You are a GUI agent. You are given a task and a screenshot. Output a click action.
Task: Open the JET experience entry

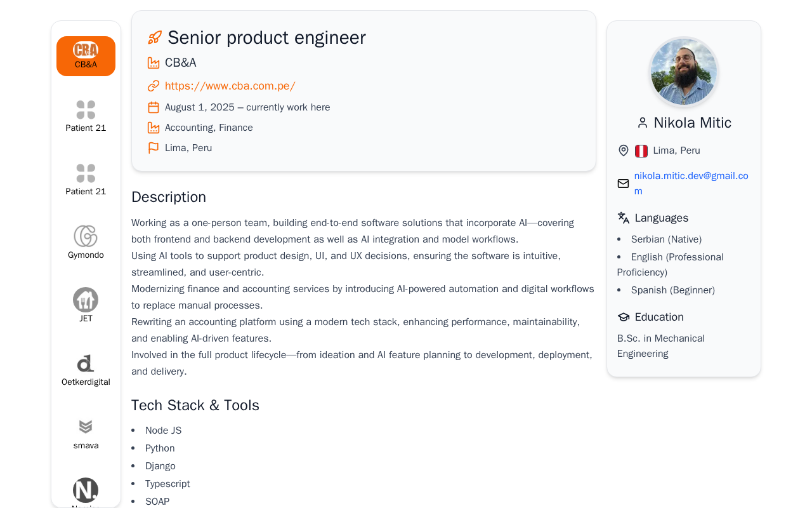pyautogui.click(x=86, y=305)
